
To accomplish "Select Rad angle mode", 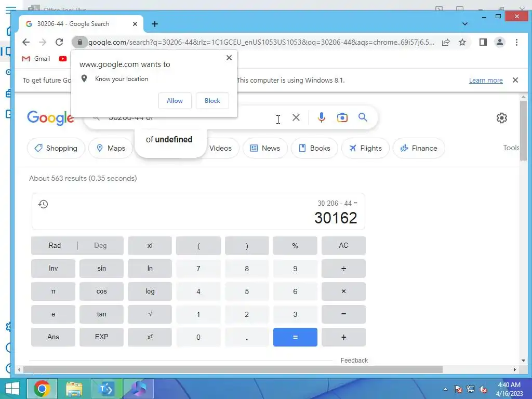I will coord(54,246).
